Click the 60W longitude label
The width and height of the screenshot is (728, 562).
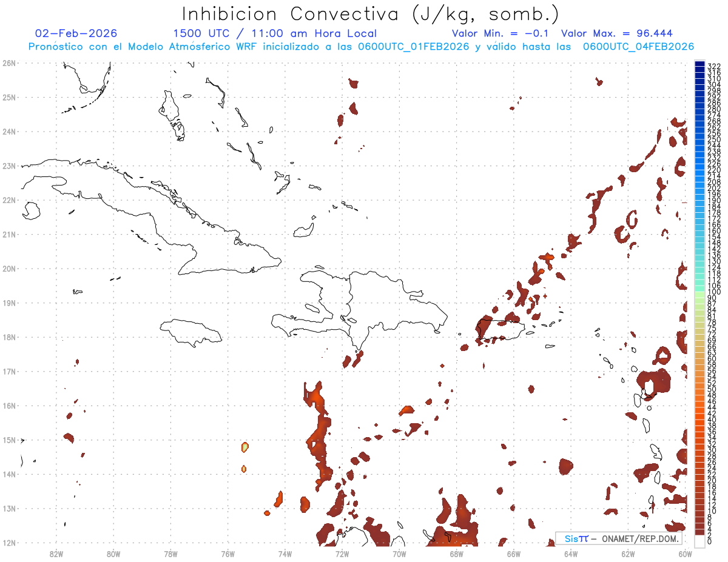click(685, 553)
